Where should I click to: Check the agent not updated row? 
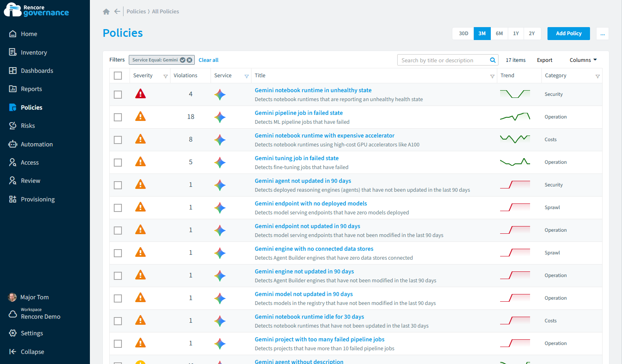click(118, 185)
